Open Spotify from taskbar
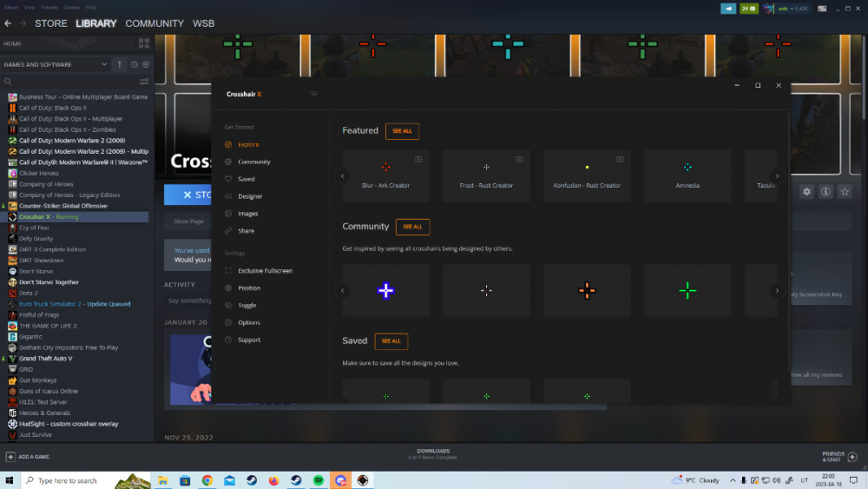This screenshot has height=489, width=868. tap(319, 480)
